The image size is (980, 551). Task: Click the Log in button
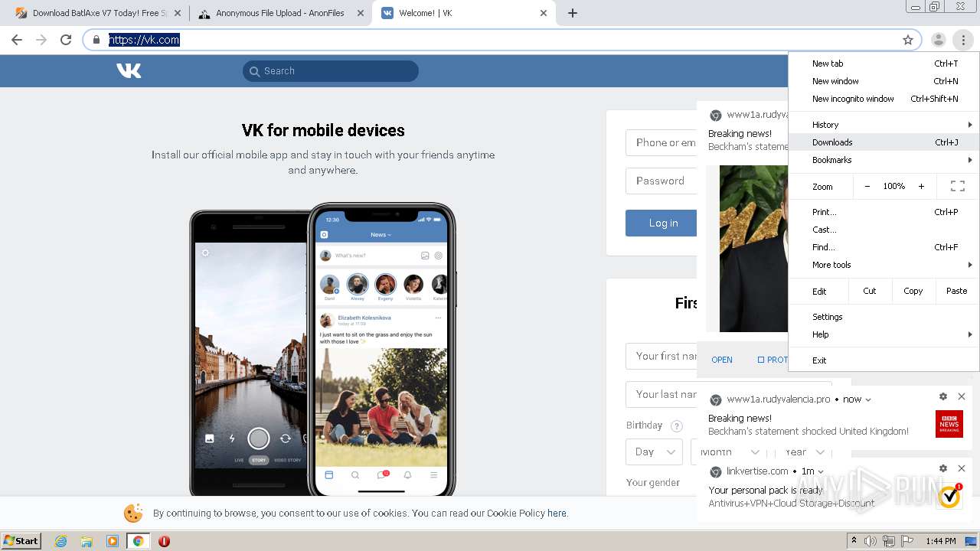(661, 223)
